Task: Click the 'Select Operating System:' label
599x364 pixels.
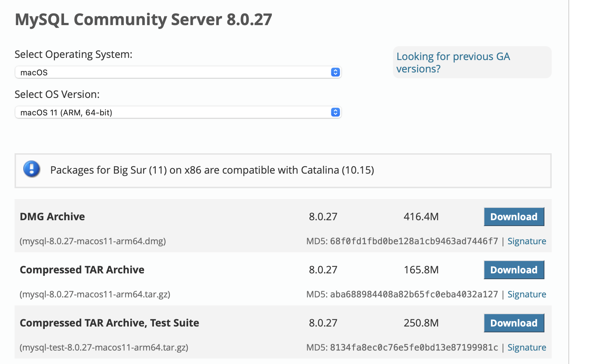Action: (x=74, y=54)
